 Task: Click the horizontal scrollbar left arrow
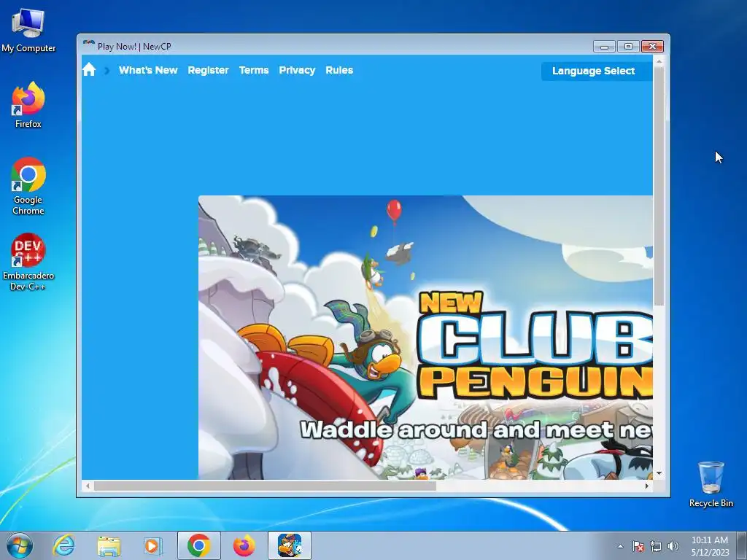click(x=88, y=486)
